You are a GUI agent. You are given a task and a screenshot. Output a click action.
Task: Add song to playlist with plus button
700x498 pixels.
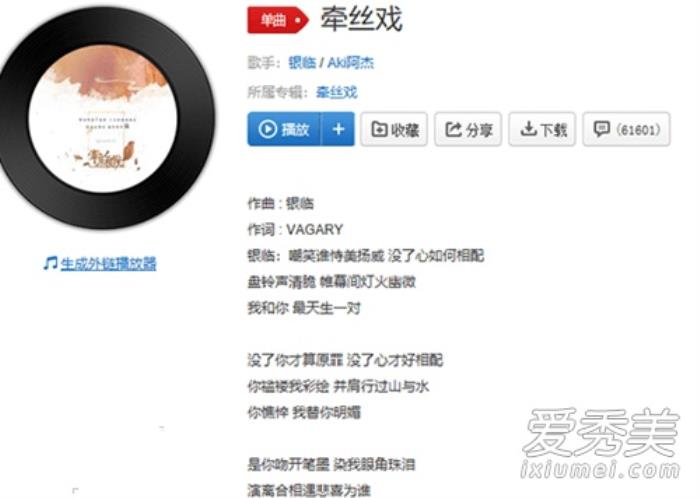[338, 129]
